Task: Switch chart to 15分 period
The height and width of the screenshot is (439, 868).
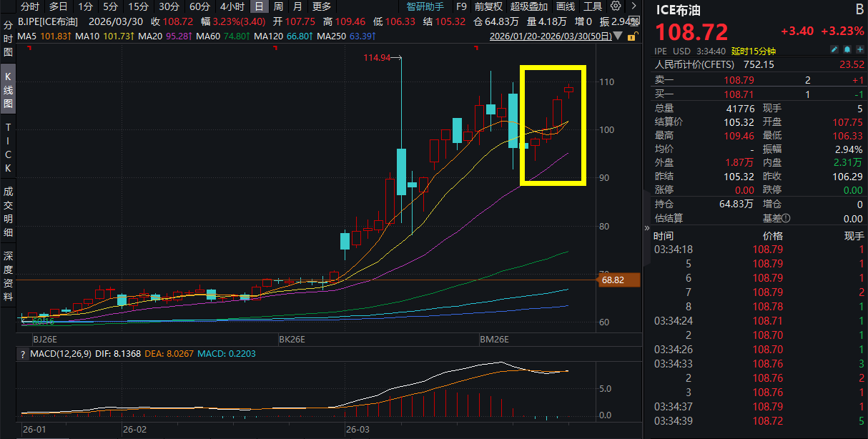Action: 138,6
